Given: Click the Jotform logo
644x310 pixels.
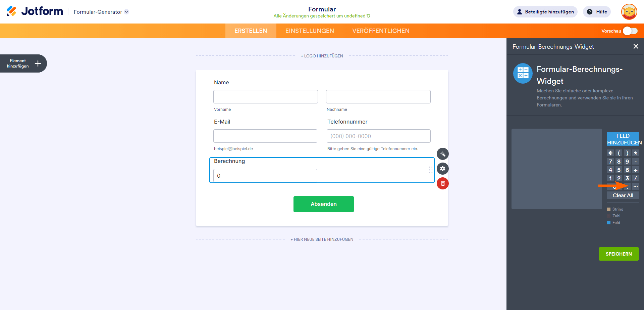Looking at the screenshot, I should [35, 11].
